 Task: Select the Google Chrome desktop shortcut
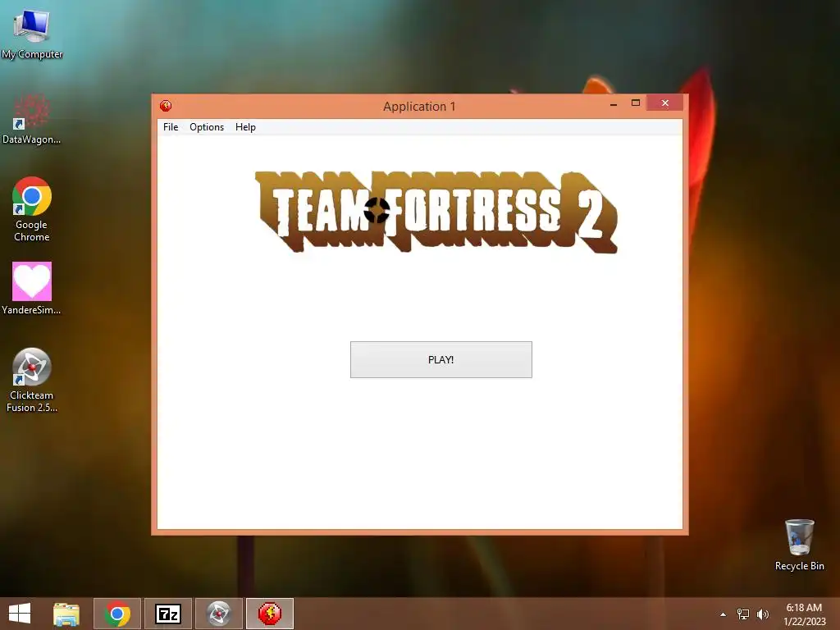pyautogui.click(x=32, y=209)
